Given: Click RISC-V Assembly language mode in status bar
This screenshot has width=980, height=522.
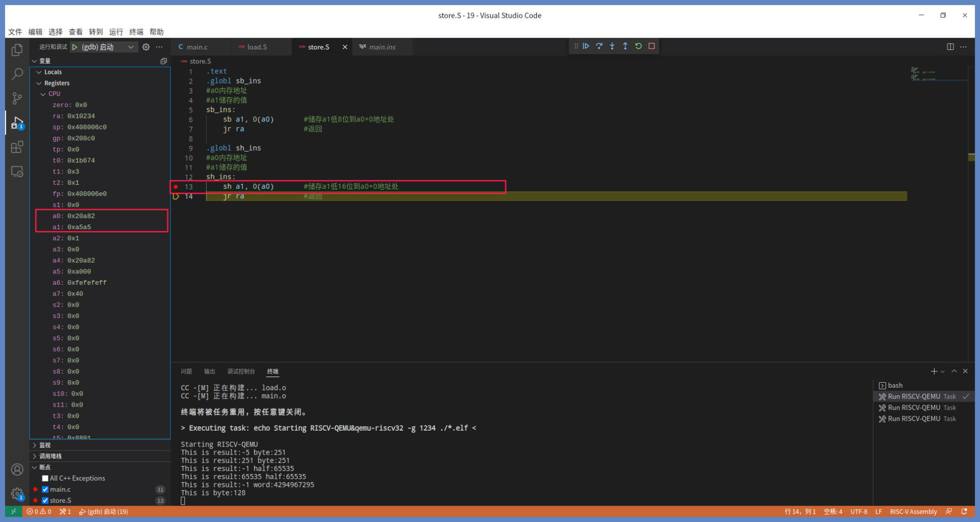Looking at the screenshot, I should click(913, 511).
